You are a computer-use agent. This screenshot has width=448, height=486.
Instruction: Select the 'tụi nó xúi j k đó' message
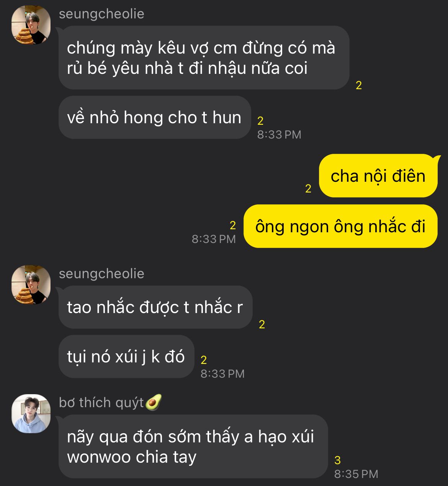[126, 357]
